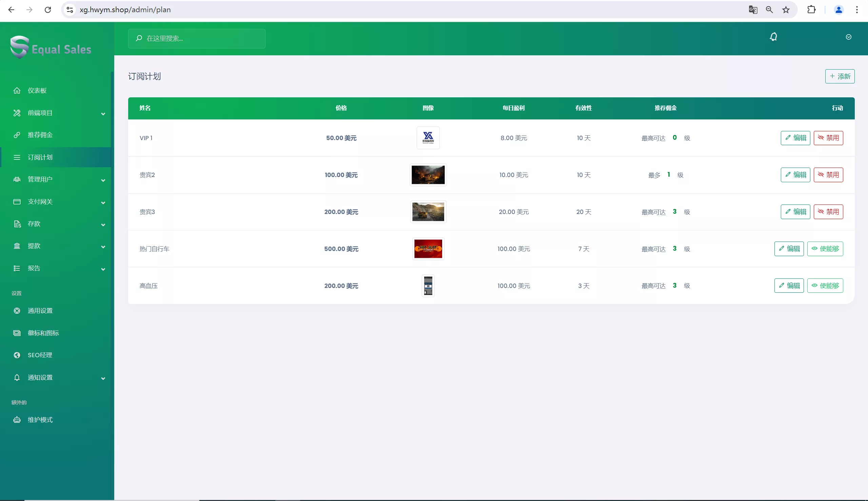Go to 仪表板 dashboard menu item
The width and height of the screenshot is (868, 501).
click(37, 91)
